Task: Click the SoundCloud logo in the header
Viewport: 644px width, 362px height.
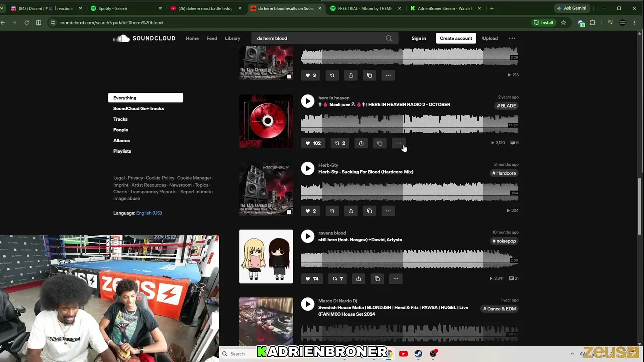Action: point(144,38)
